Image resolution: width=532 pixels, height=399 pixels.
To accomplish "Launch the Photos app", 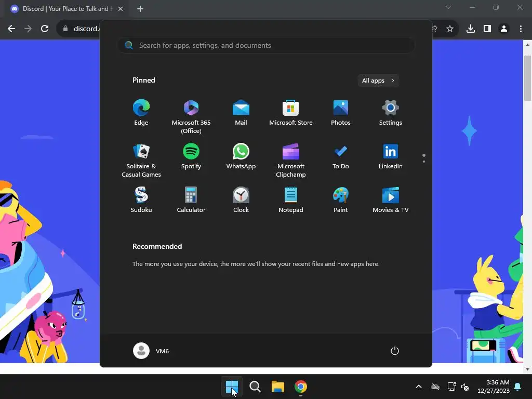I will [x=341, y=113].
